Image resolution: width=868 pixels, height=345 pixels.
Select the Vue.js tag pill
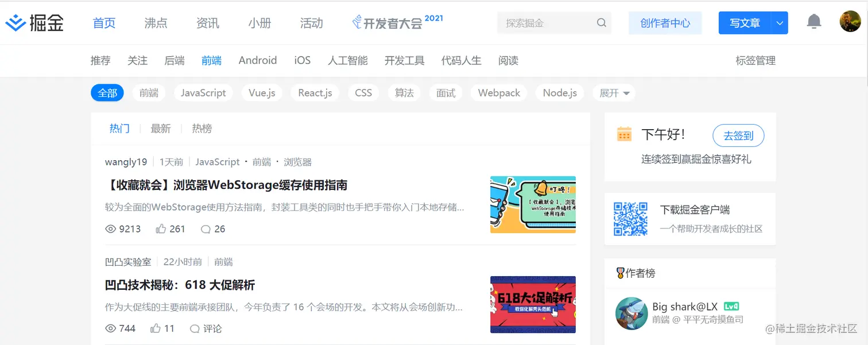[262, 93]
